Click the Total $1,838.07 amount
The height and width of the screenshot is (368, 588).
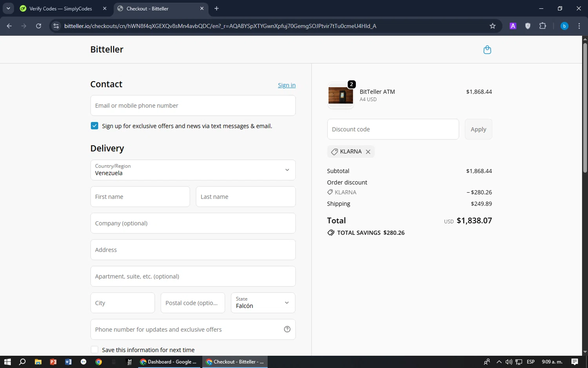click(x=474, y=220)
